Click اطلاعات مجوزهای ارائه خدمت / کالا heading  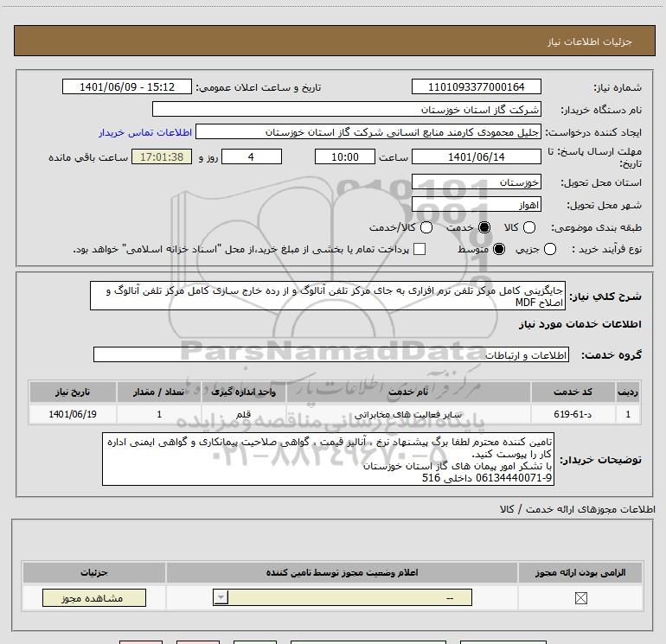[578, 509]
